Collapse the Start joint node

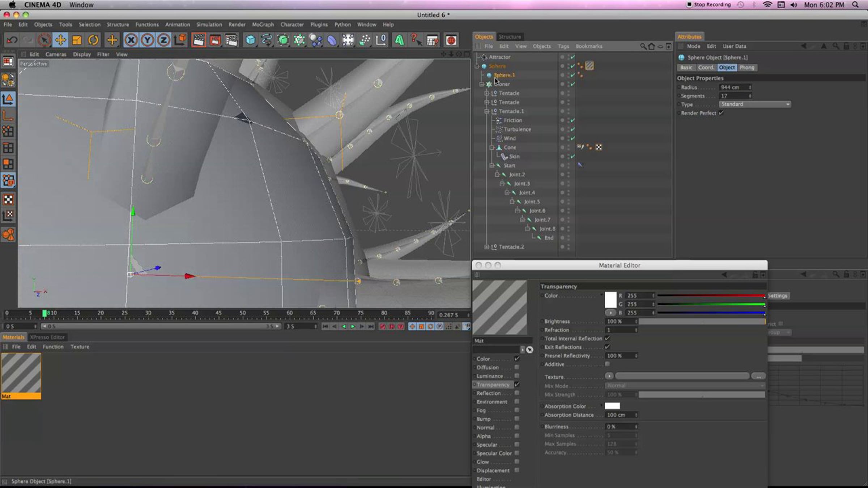click(492, 166)
